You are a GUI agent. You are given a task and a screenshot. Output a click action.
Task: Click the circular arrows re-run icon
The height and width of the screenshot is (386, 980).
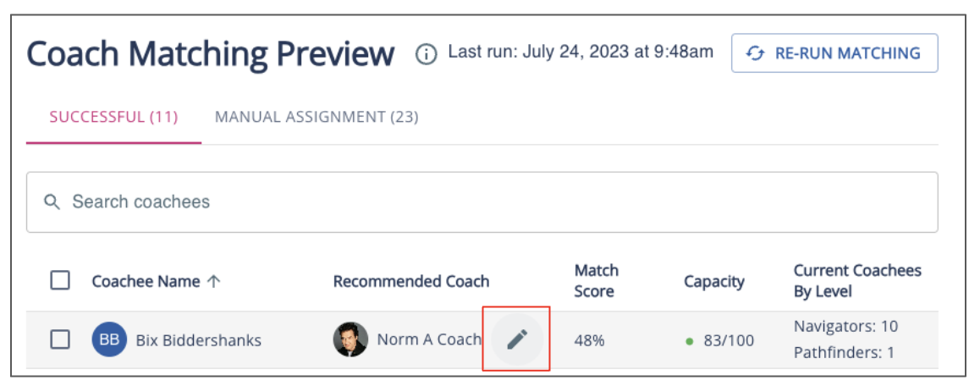pyautogui.click(x=755, y=53)
